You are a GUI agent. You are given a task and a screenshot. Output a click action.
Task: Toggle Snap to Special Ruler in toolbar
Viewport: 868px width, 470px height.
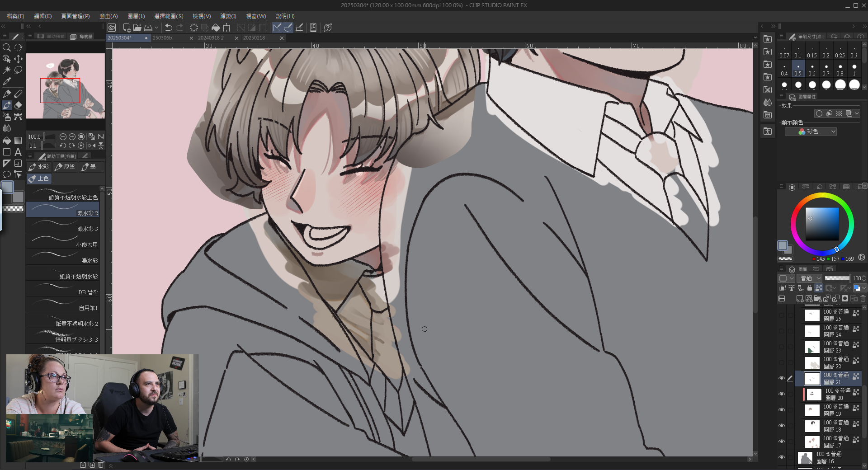pyautogui.click(x=288, y=28)
